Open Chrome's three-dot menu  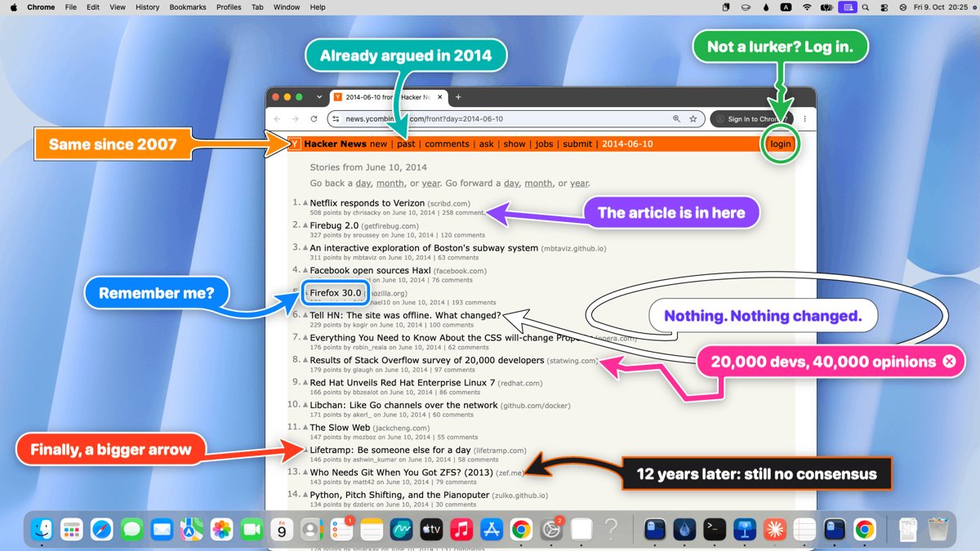click(x=805, y=119)
